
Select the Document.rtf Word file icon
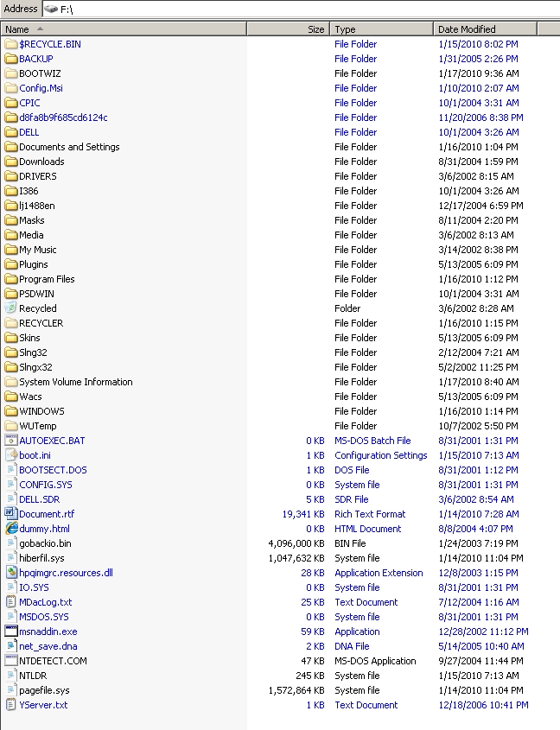[x=11, y=514]
